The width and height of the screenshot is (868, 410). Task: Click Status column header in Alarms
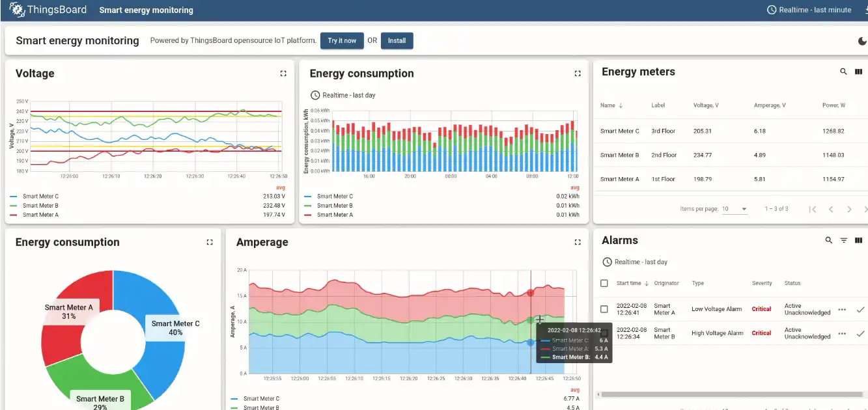(792, 283)
